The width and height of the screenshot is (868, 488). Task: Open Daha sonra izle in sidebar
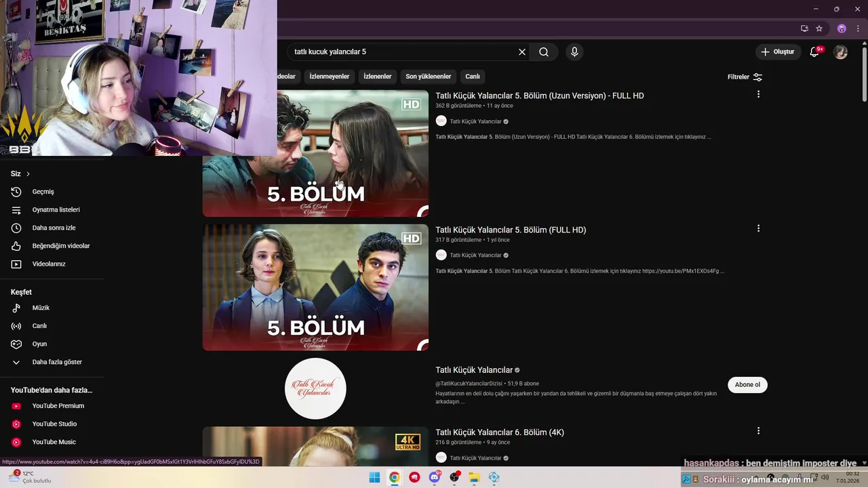click(x=52, y=228)
